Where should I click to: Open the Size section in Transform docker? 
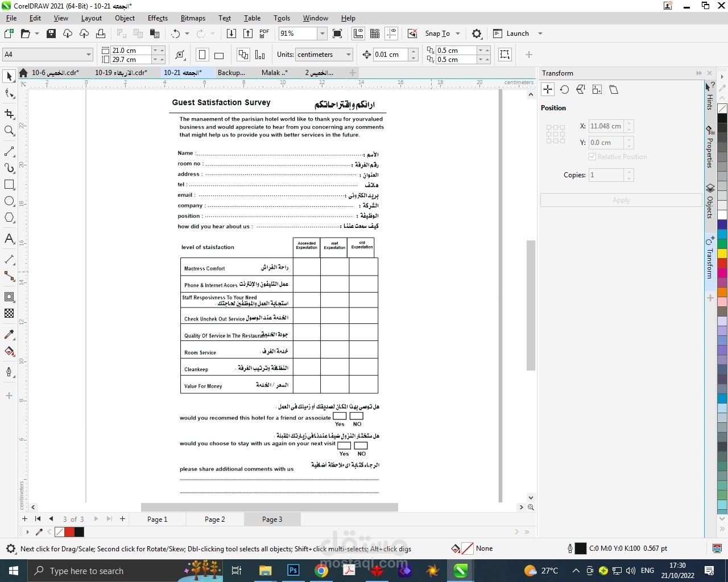click(597, 89)
